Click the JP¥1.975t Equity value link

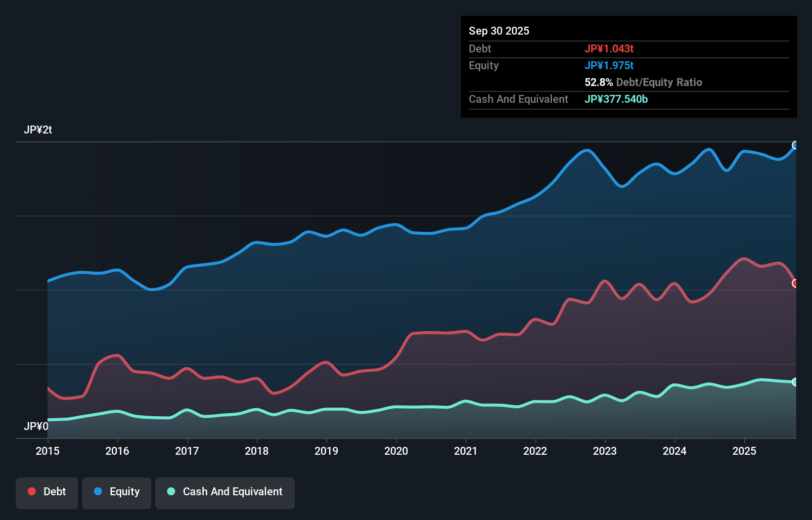[609, 65]
